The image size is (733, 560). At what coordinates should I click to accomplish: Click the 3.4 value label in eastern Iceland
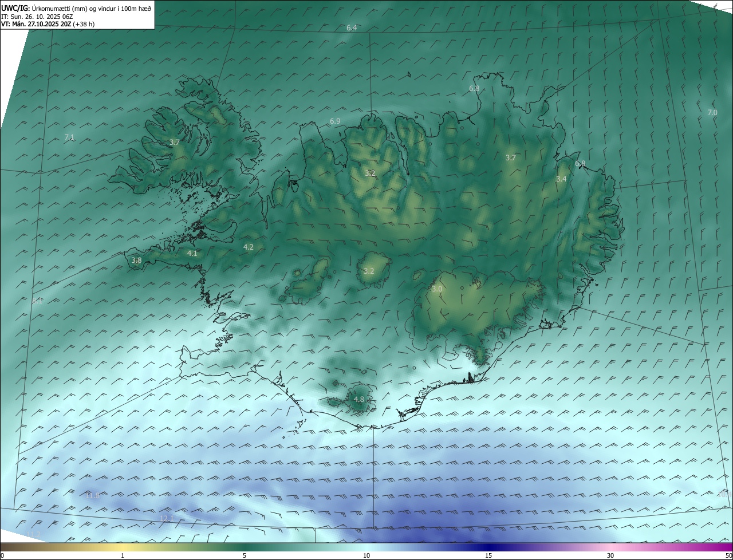click(561, 179)
